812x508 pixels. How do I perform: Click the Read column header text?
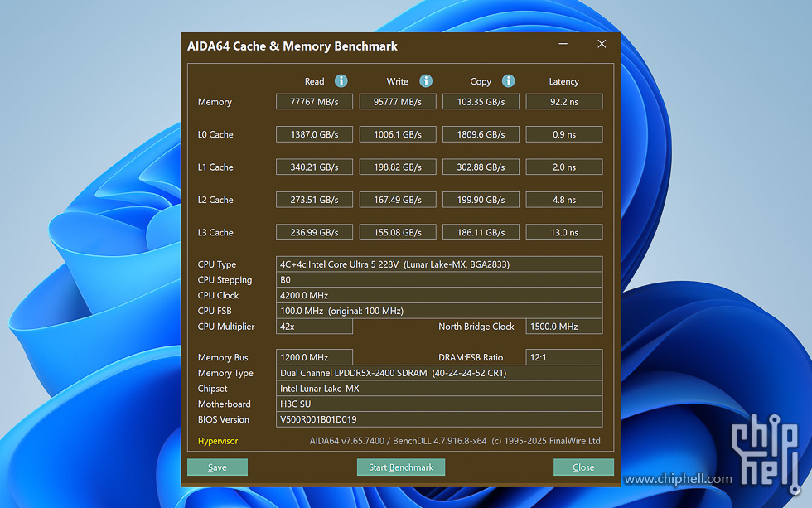pos(314,81)
